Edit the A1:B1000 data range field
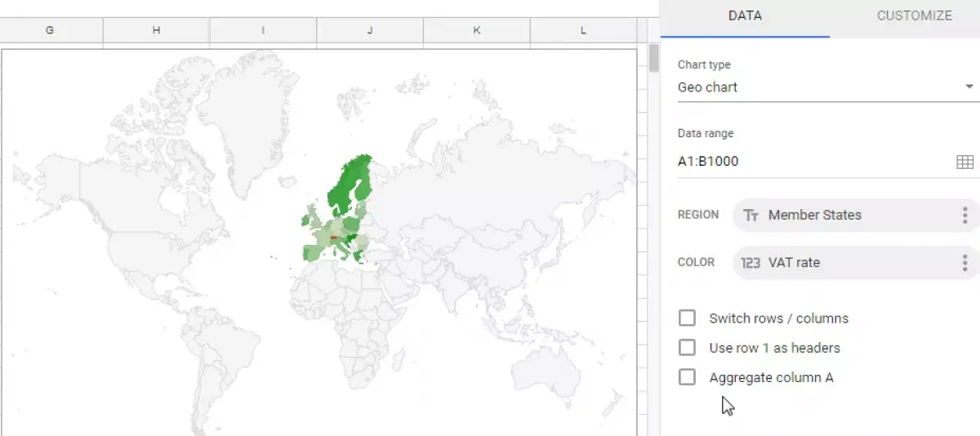The image size is (980, 436). [x=813, y=162]
